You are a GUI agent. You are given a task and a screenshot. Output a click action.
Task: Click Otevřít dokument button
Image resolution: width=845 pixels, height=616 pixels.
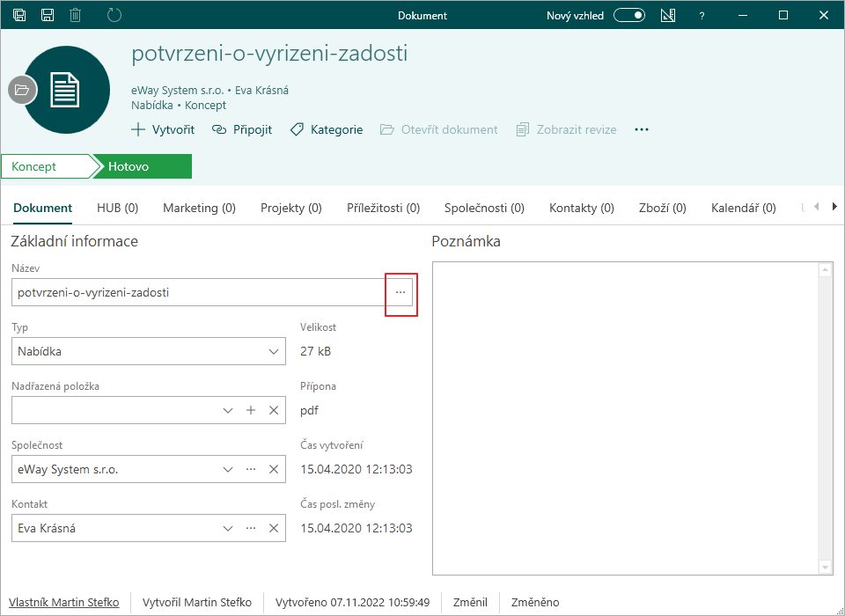point(438,129)
